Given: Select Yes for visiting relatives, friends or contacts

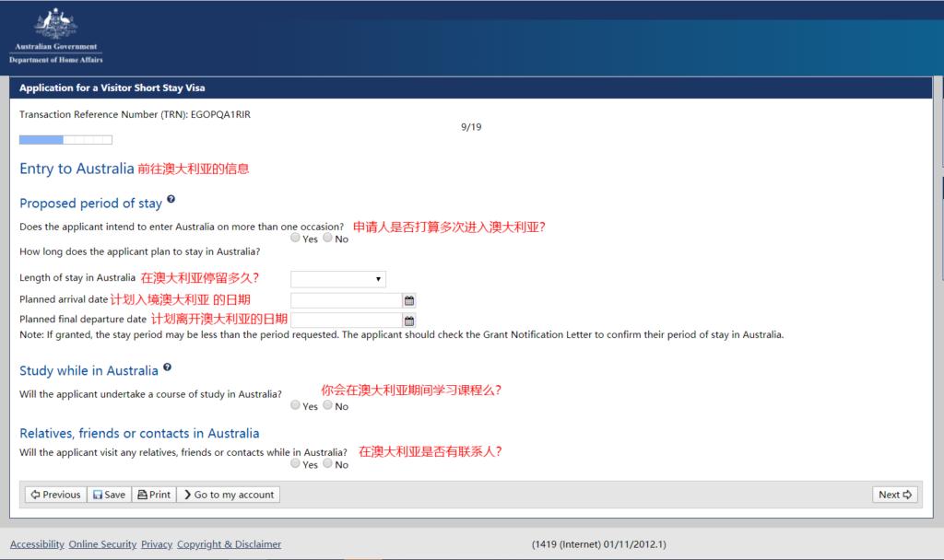Looking at the screenshot, I should (x=295, y=464).
